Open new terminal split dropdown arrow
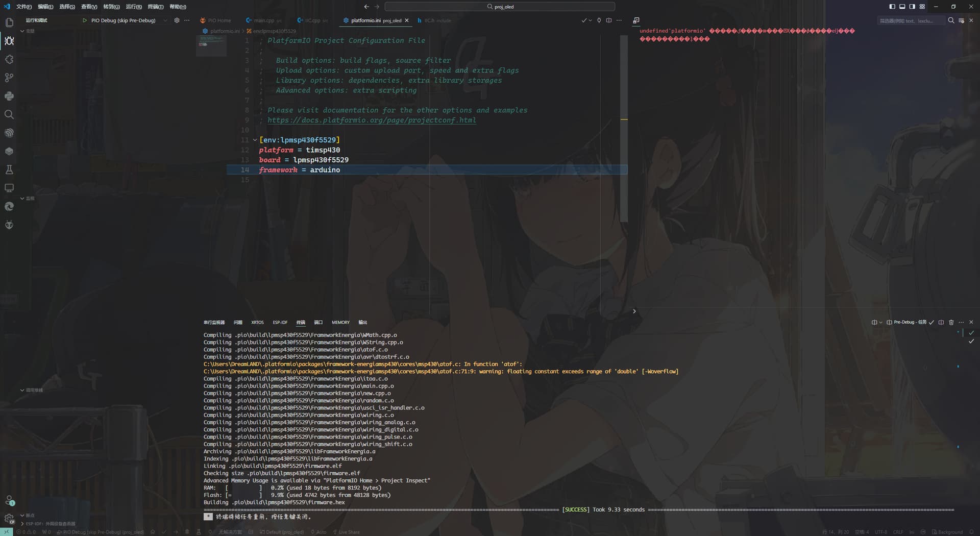 pos(880,322)
